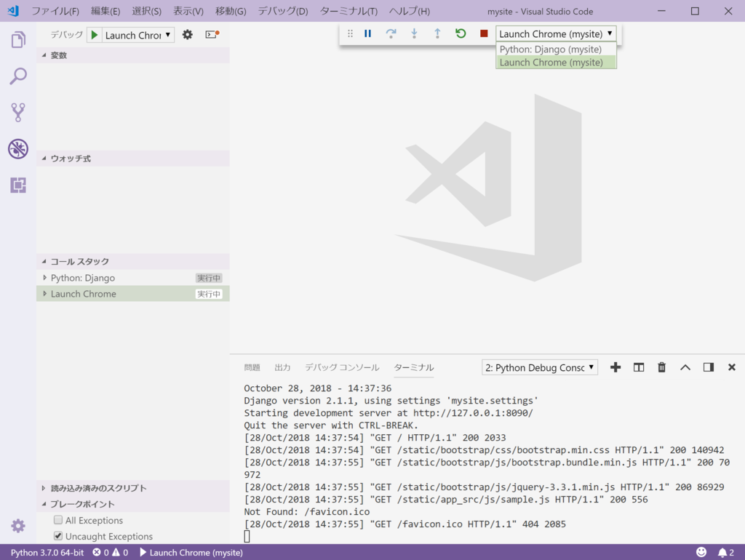The image size is (745, 560).
Task: Close the terminal panel
Action: (732, 367)
